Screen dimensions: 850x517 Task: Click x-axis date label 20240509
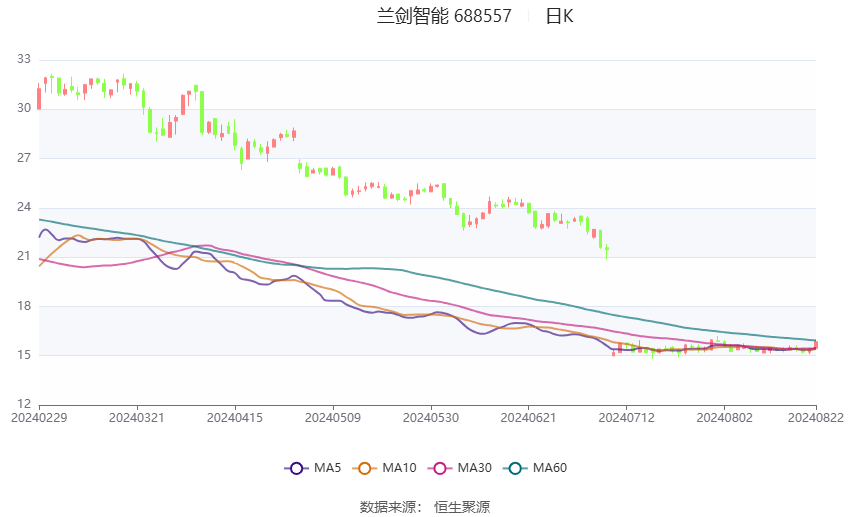333,418
